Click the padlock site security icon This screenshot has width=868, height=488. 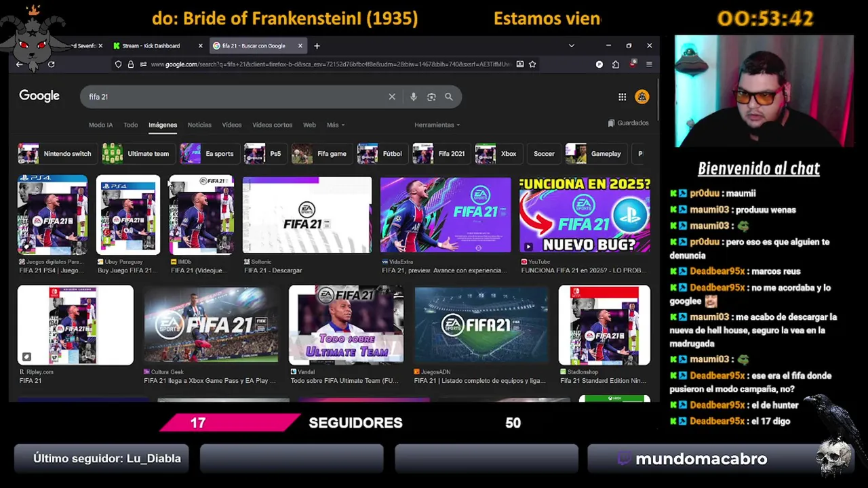(130, 64)
